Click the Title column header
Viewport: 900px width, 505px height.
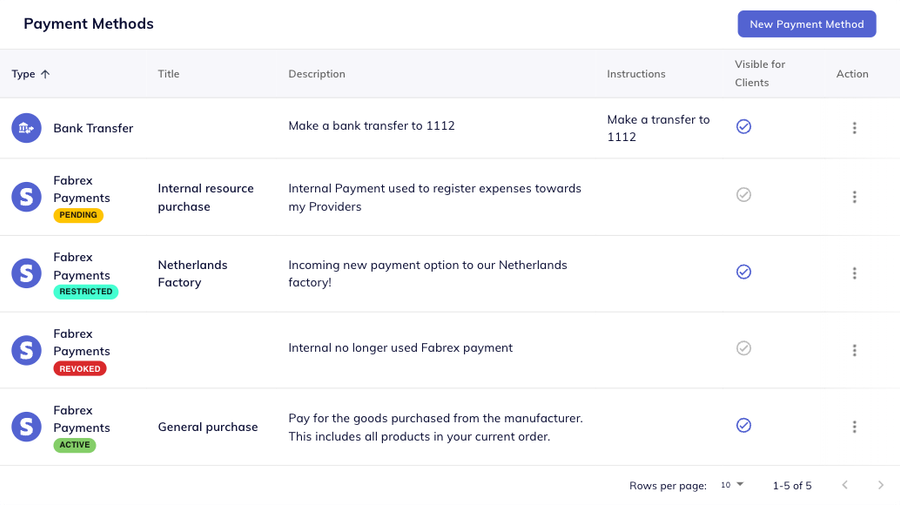tap(169, 74)
